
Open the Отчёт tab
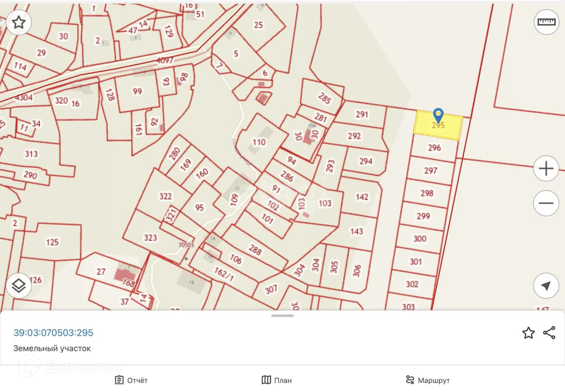131,380
